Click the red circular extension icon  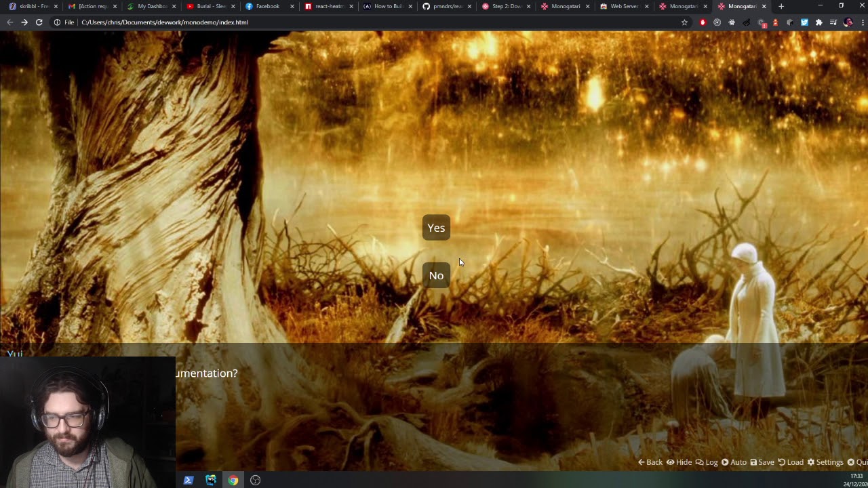(703, 22)
